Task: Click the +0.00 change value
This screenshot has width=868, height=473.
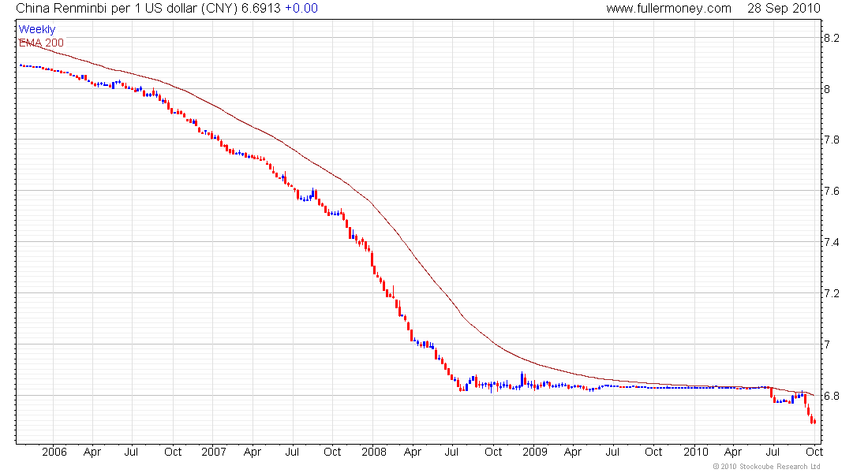Action: point(301,9)
